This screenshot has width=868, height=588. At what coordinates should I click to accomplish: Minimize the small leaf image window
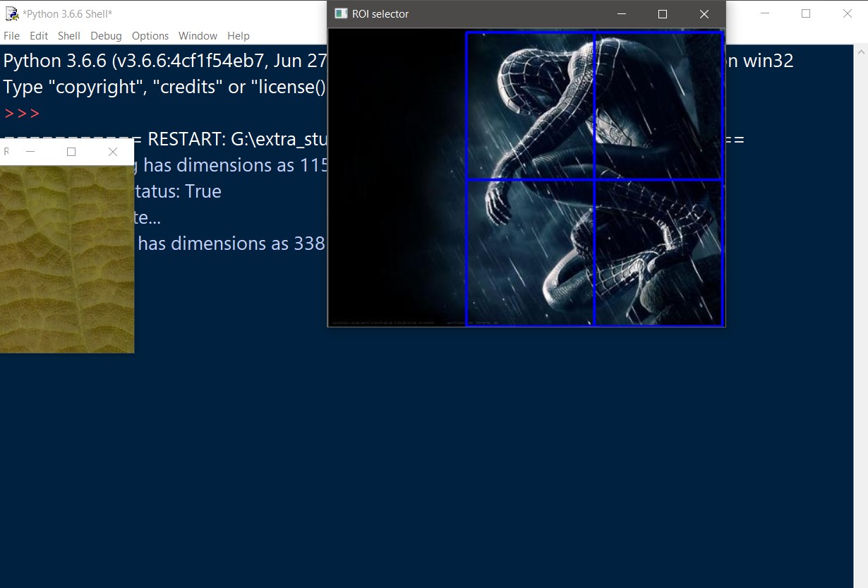point(30,152)
